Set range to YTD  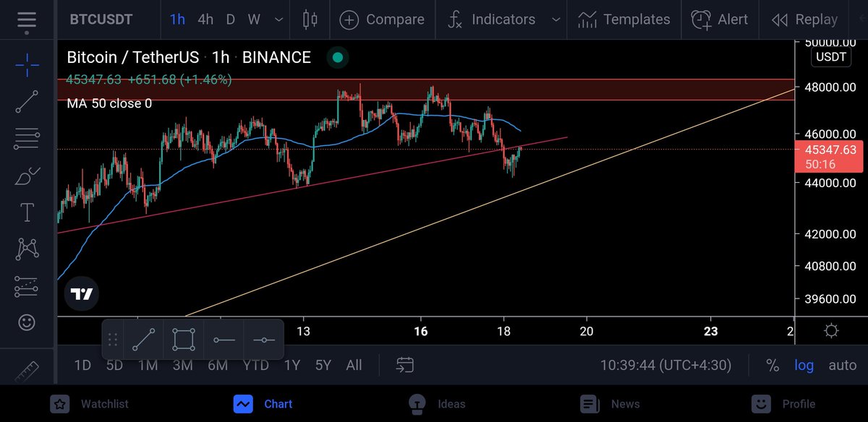255,365
